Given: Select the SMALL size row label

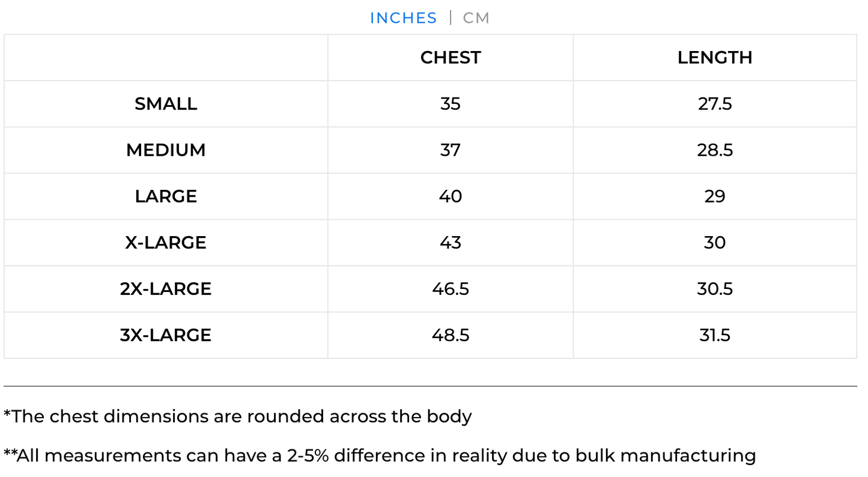Looking at the screenshot, I should pos(166,104).
